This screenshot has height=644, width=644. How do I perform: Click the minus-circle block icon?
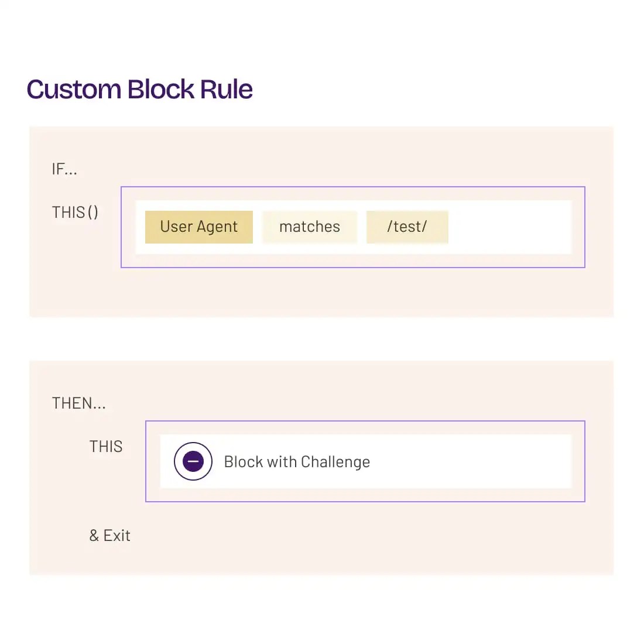pyautogui.click(x=193, y=461)
